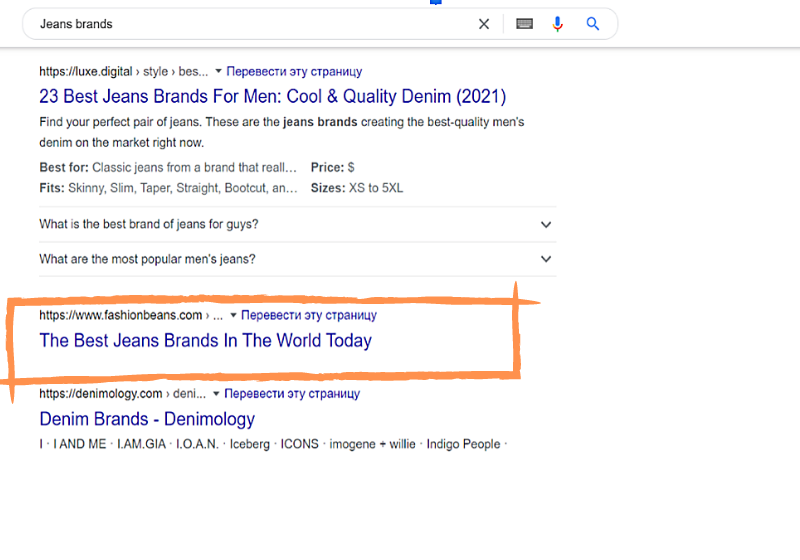Click the 'Sizes: XS to 5XL' text
The width and height of the screenshot is (800, 560).
357,188
